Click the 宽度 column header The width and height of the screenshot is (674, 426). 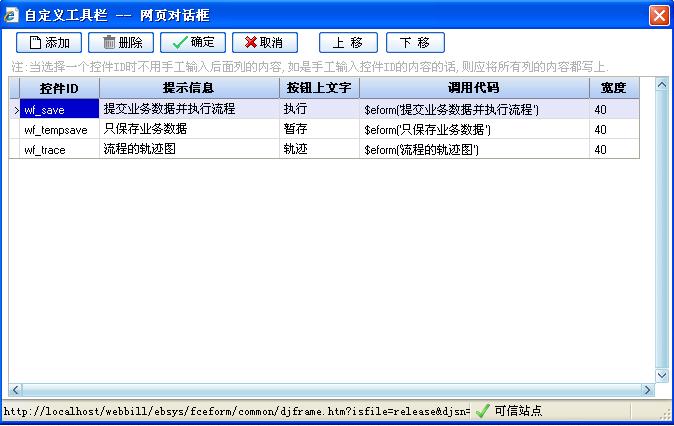(x=614, y=88)
